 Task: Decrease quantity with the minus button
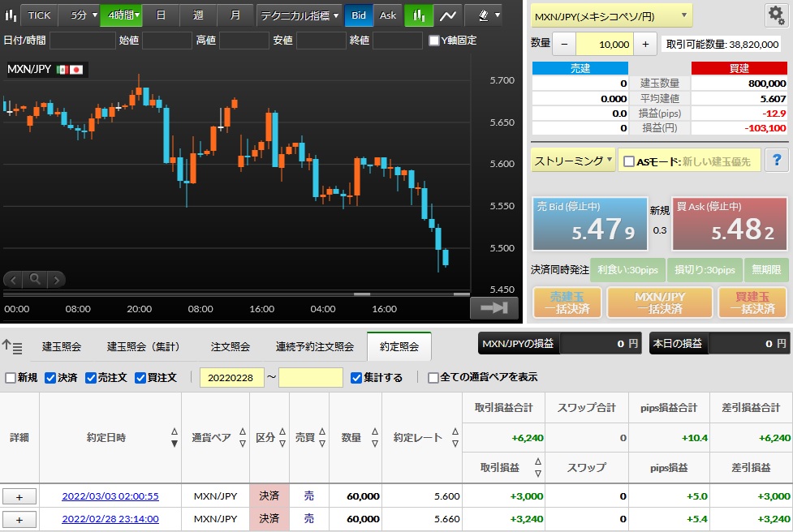pyautogui.click(x=564, y=45)
